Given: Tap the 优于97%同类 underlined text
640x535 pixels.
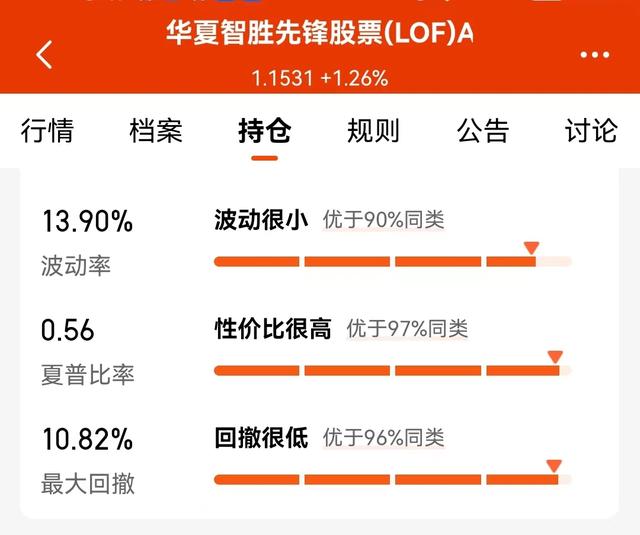Looking at the screenshot, I should click(x=407, y=329).
